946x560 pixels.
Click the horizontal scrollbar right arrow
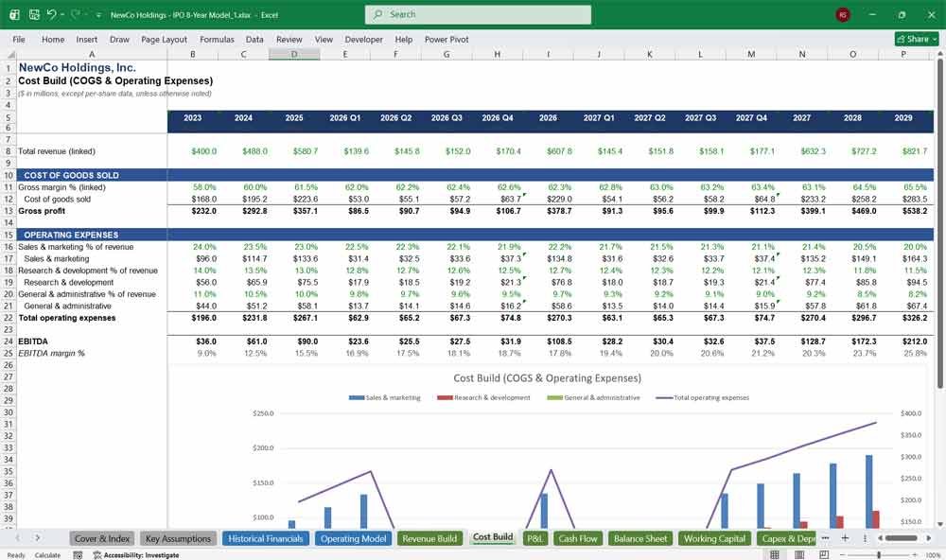[929, 537]
